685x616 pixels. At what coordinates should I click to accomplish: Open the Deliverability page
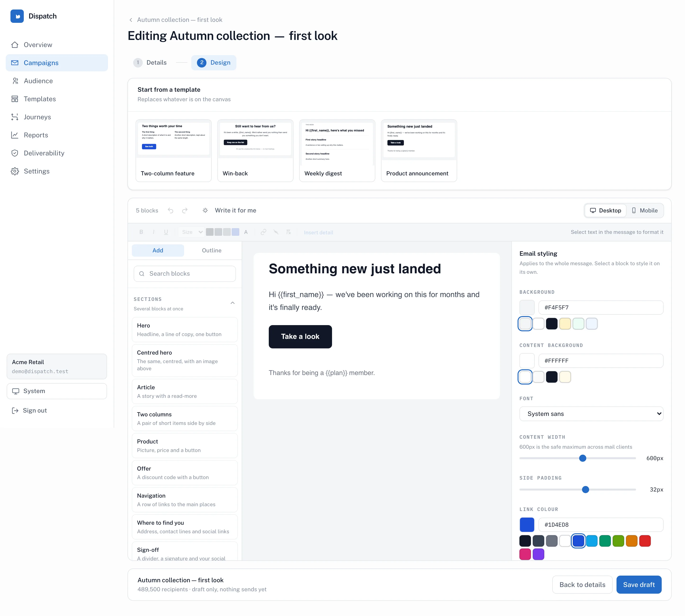click(x=57, y=153)
